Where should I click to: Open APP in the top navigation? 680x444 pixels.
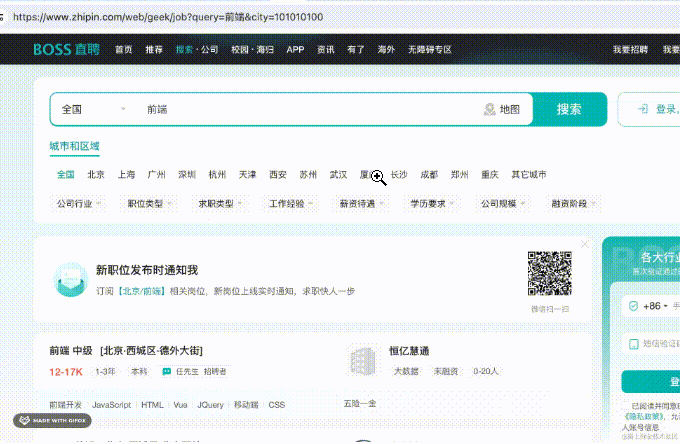click(x=295, y=49)
